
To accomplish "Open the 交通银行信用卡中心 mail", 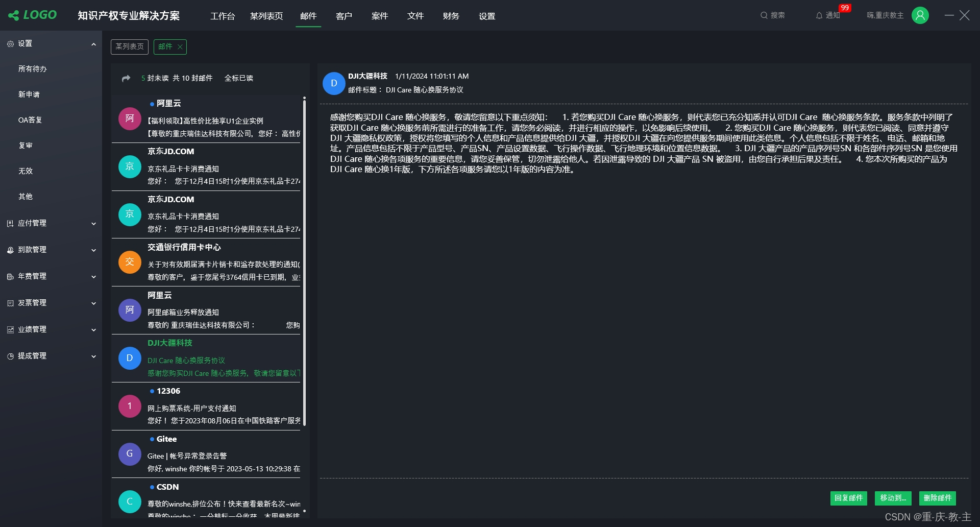I will [x=206, y=262].
